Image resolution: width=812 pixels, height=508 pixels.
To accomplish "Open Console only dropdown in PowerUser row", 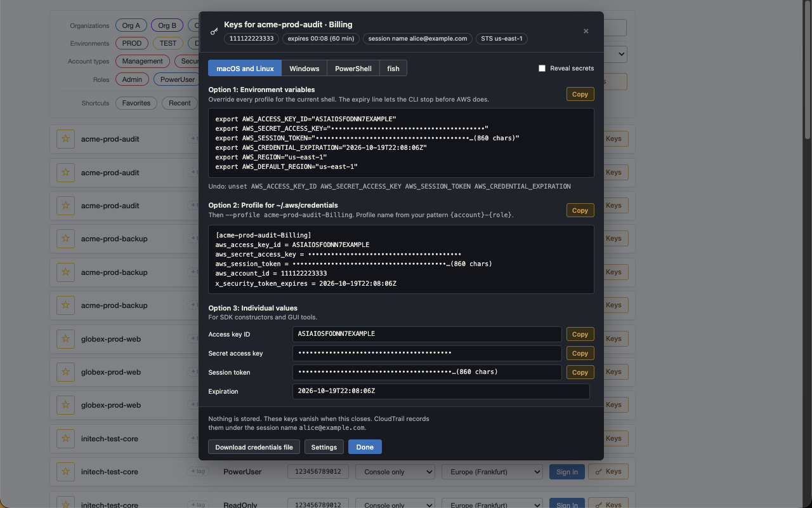I will (395, 472).
